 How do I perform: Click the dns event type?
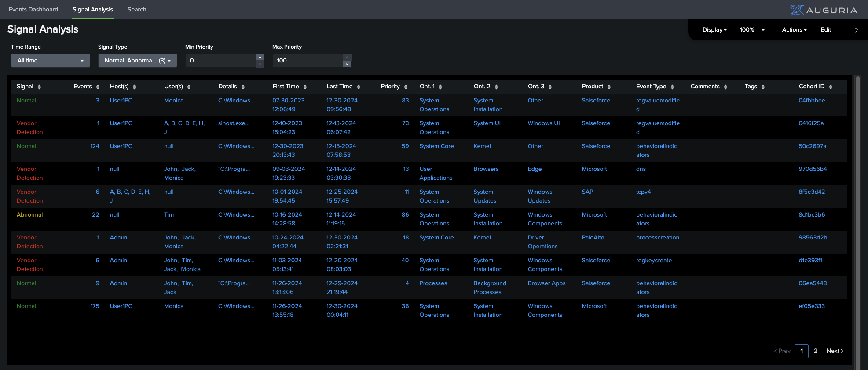[x=641, y=169]
